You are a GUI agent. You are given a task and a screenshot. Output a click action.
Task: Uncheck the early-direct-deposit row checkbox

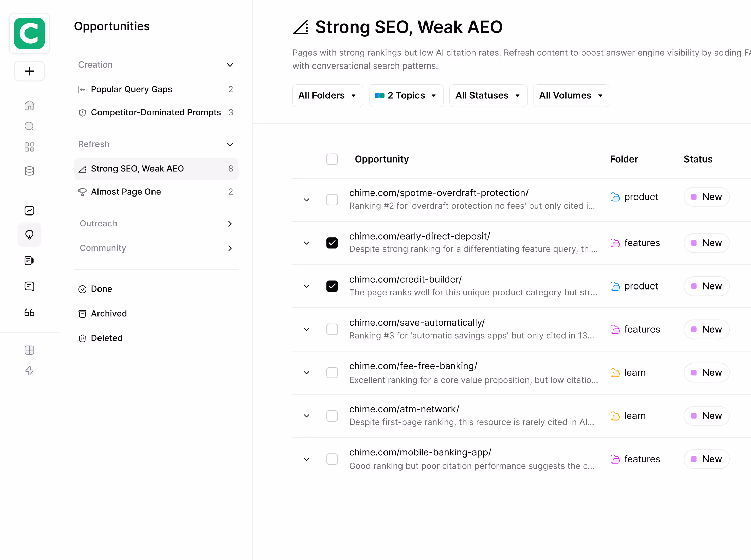click(x=332, y=243)
